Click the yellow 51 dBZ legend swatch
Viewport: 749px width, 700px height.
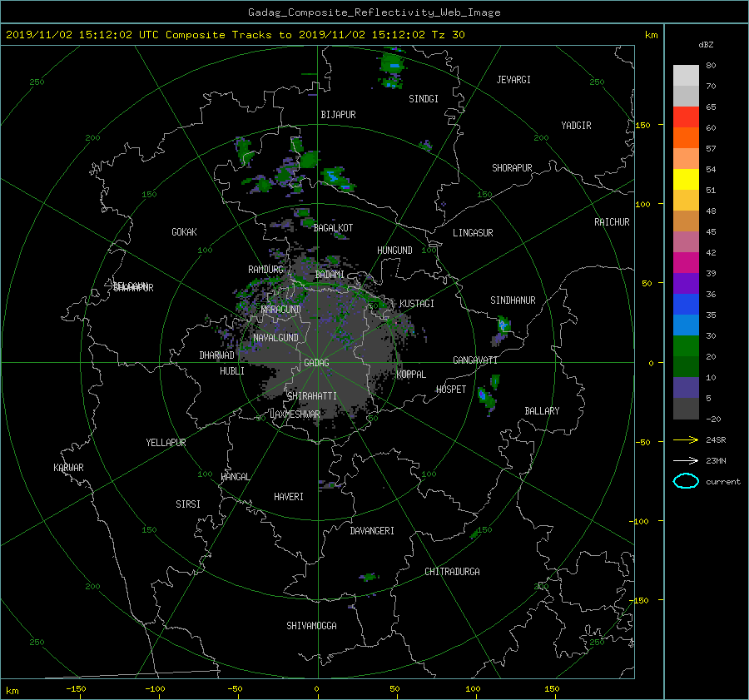[686, 179]
